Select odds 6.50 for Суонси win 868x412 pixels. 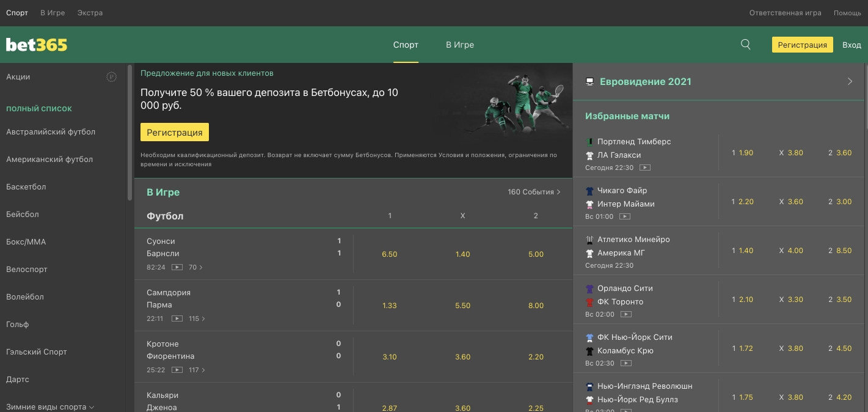389,254
